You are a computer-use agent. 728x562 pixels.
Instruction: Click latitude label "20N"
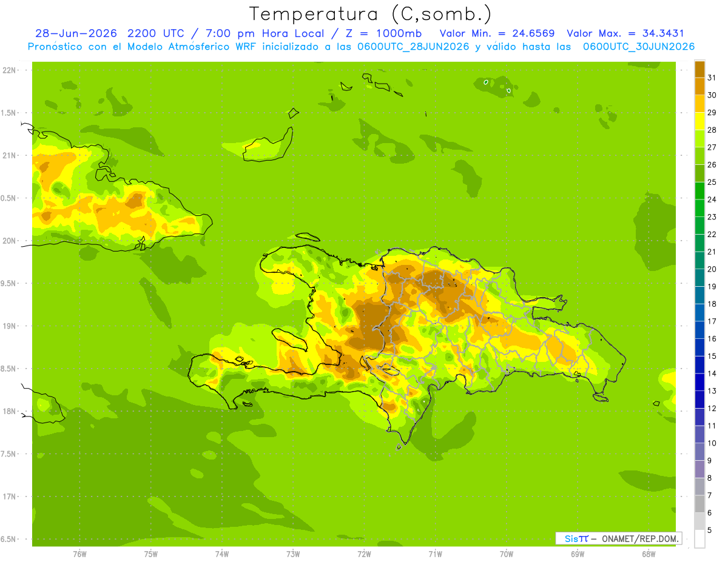(9, 241)
